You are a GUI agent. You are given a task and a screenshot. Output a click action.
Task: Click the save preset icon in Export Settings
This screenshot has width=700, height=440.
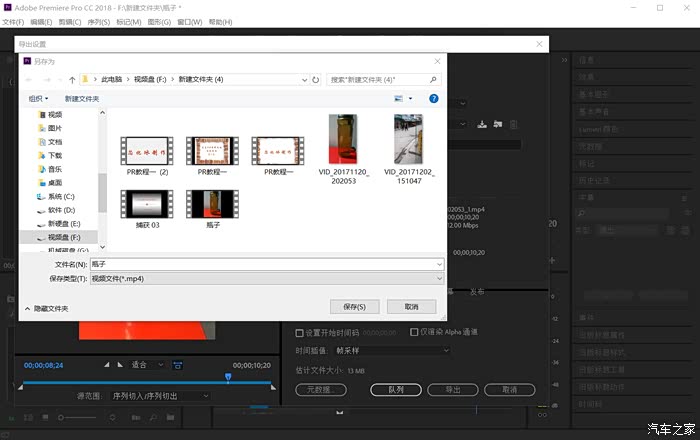pyautogui.click(x=482, y=124)
